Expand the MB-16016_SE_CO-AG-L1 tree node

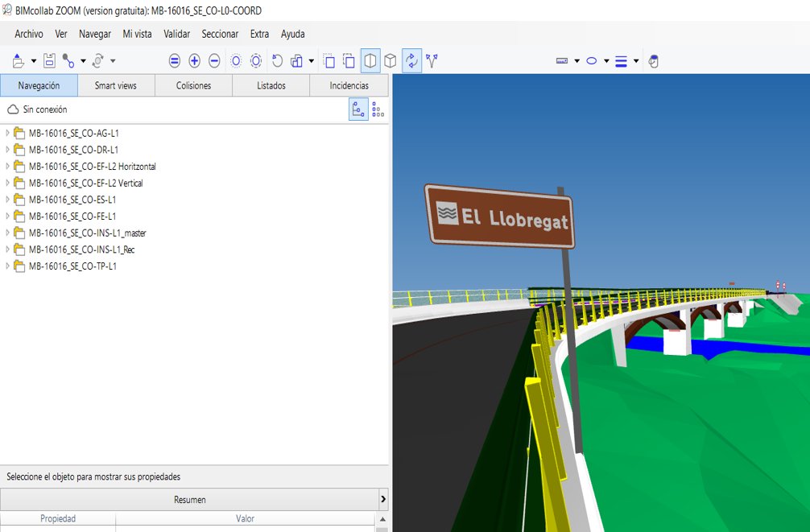pos(7,134)
